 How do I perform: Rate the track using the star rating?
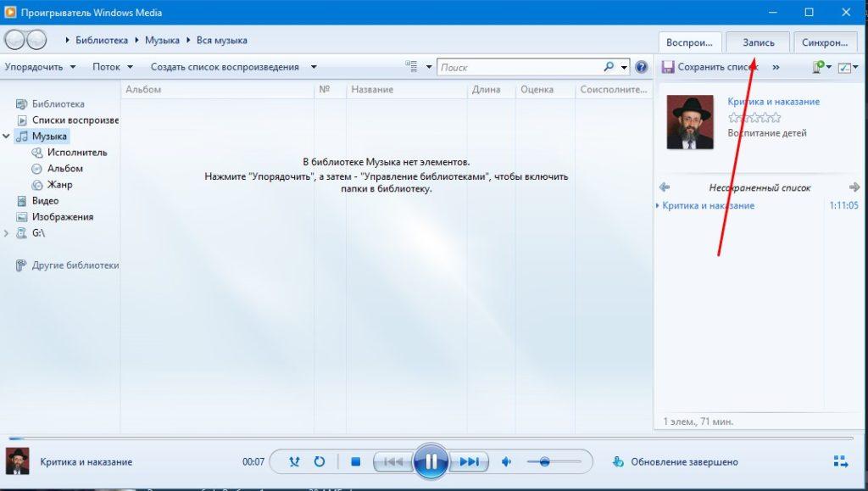click(x=754, y=117)
